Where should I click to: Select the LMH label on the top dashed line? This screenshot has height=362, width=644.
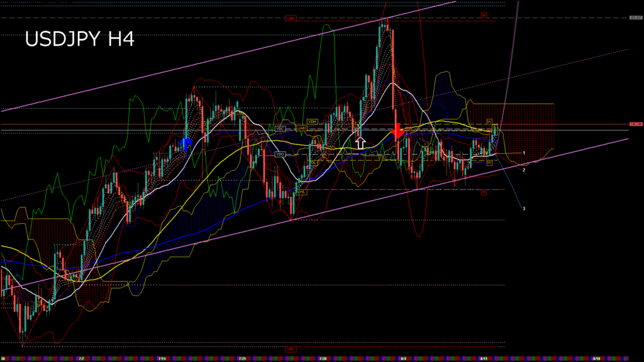coord(291,18)
